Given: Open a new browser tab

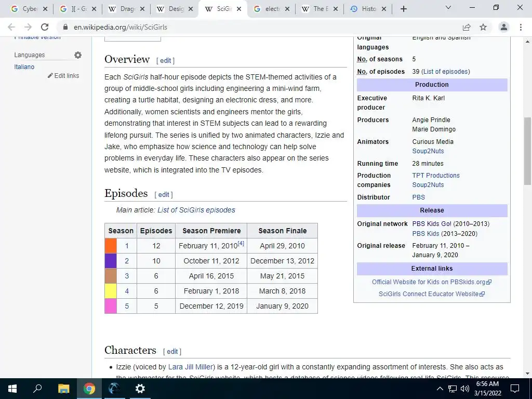Looking at the screenshot, I should 403,9.
